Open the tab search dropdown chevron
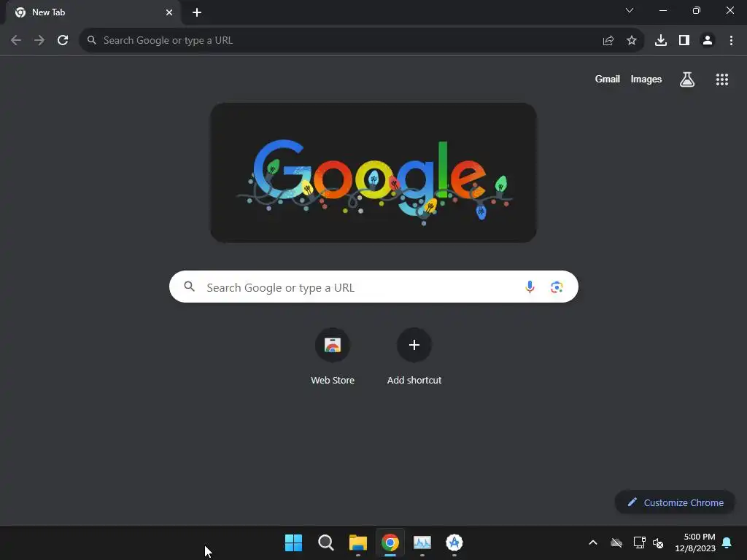 click(630, 10)
